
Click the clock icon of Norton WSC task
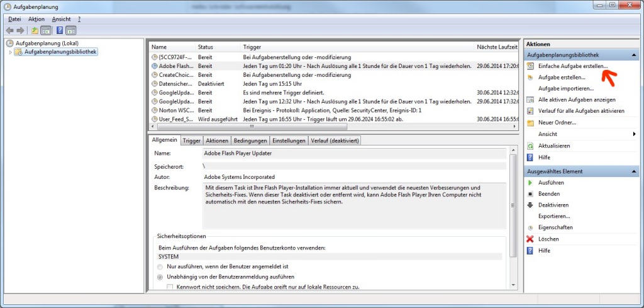pyautogui.click(x=155, y=110)
